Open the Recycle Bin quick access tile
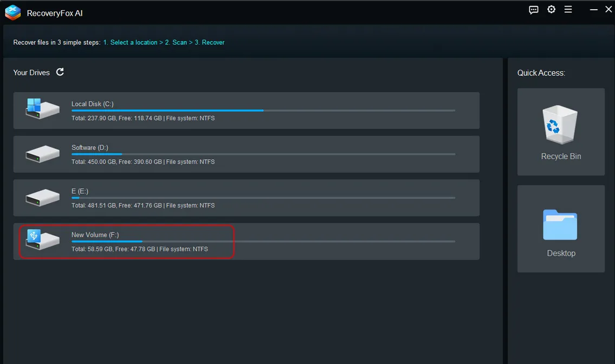Image resolution: width=615 pixels, height=364 pixels. tap(561, 132)
